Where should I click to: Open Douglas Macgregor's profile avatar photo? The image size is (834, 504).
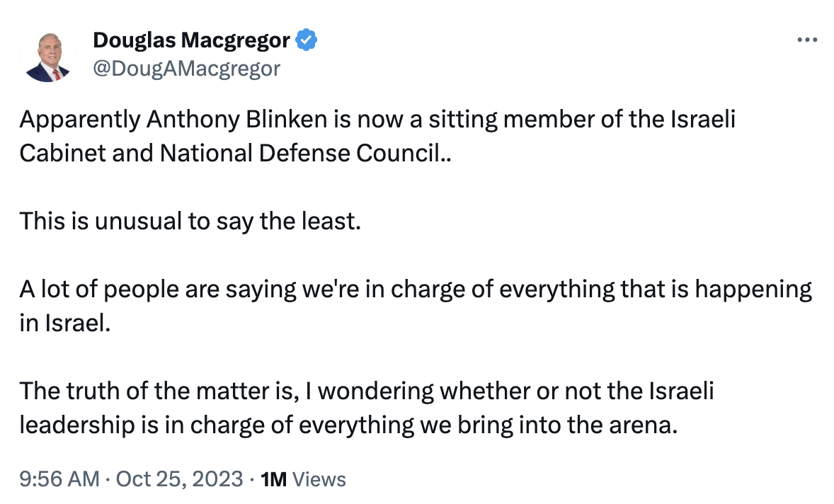click(48, 57)
